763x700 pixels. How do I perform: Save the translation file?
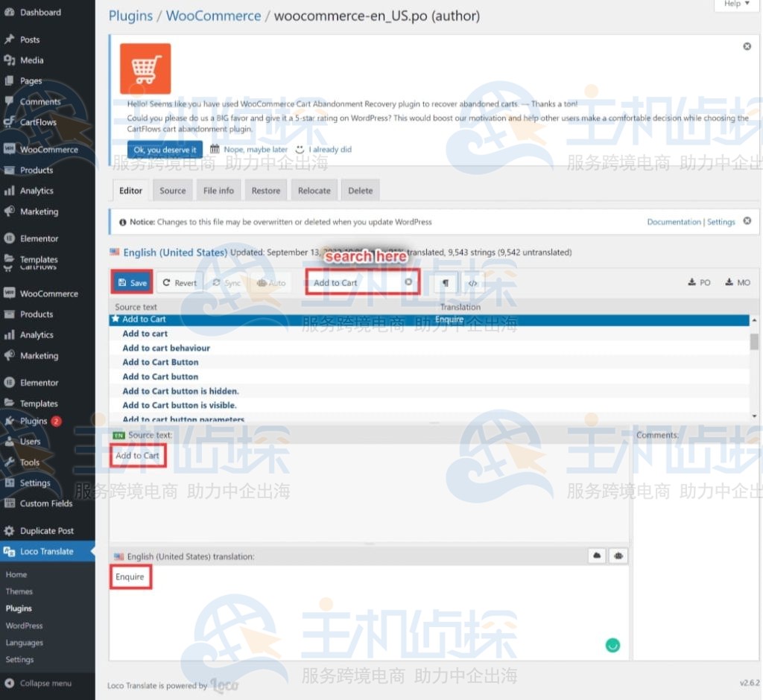tap(133, 283)
